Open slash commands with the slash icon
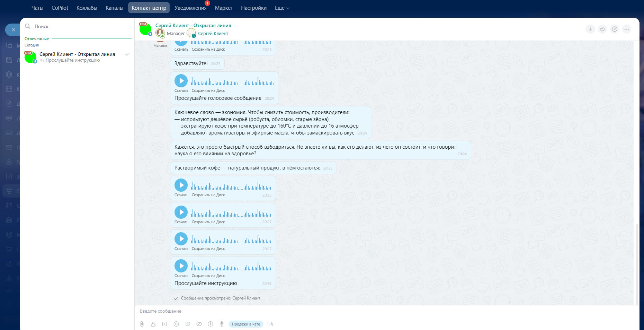 (x=165, y=324)
